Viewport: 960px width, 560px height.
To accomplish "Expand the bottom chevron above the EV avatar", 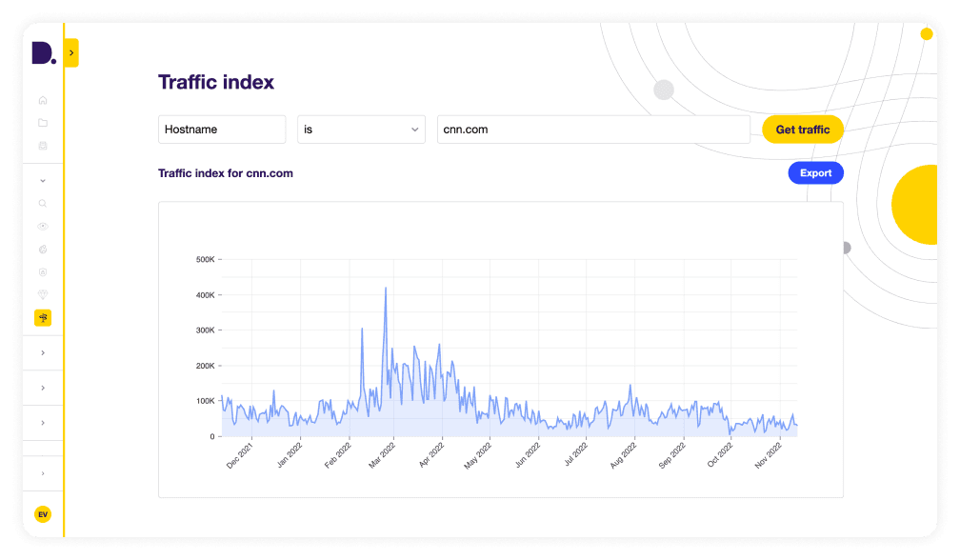I will pyautogui.click(x=43, y=473).
